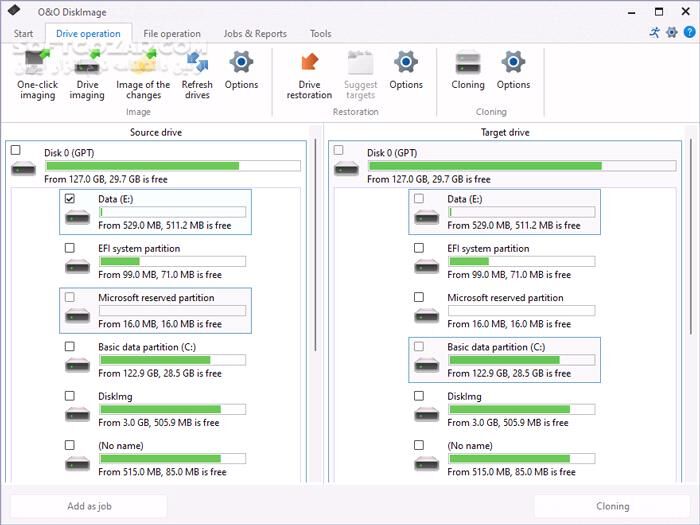Select source Disk 0 drive icon
The height and width of the screenshot is (525, 700).
pos(23,169)
